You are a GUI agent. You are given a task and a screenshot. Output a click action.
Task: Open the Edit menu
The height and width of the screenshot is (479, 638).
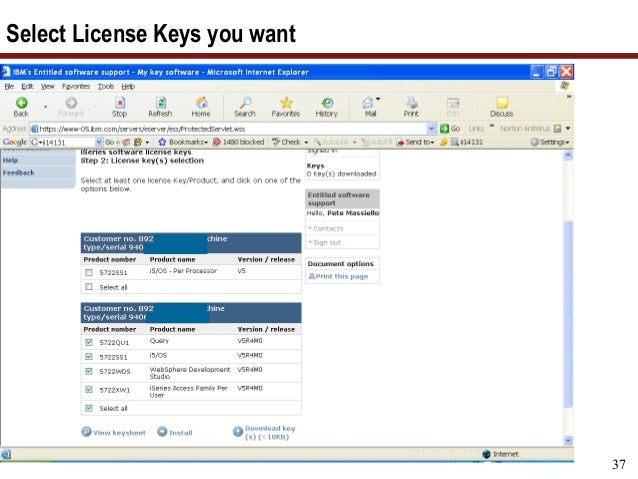point(27,86)
